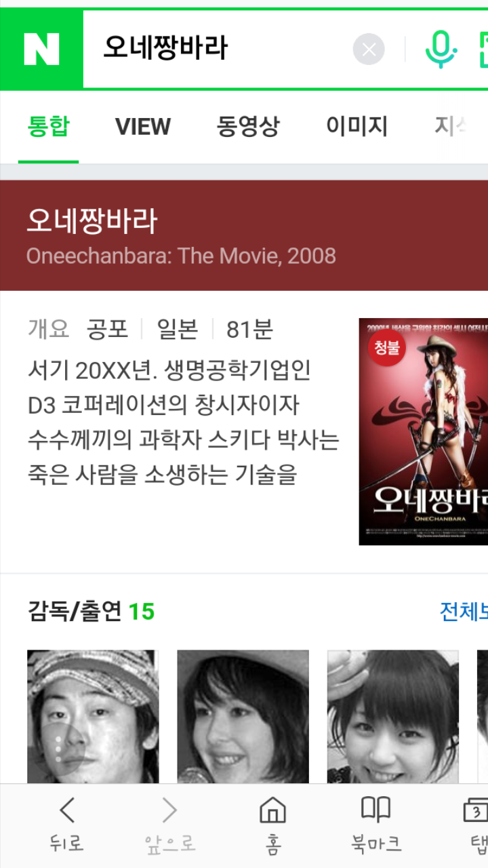Switch to the VIEW tab
The width and height of the screenshot is (488, 868).
pyautogui.click(x=143, y=127)
